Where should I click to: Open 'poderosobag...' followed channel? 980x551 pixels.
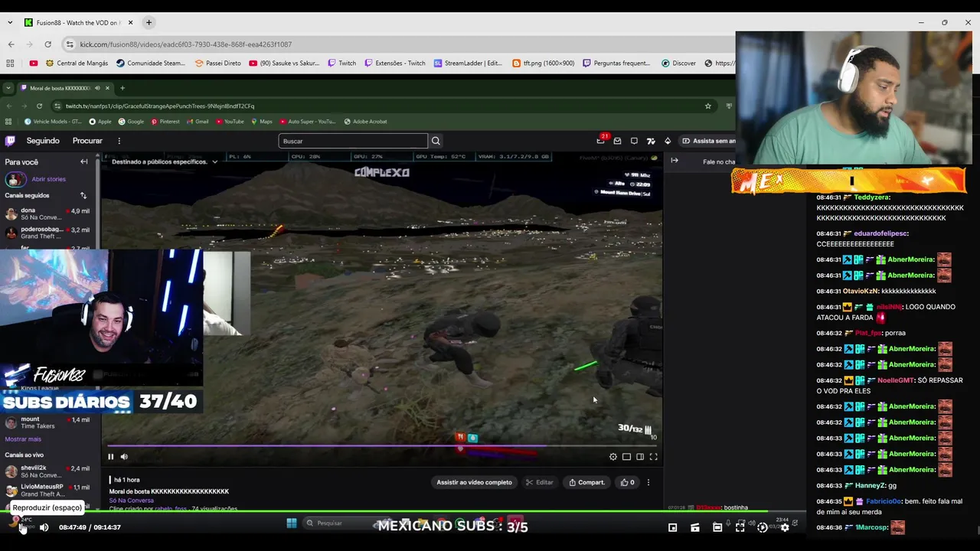click(x=48, y=233)
